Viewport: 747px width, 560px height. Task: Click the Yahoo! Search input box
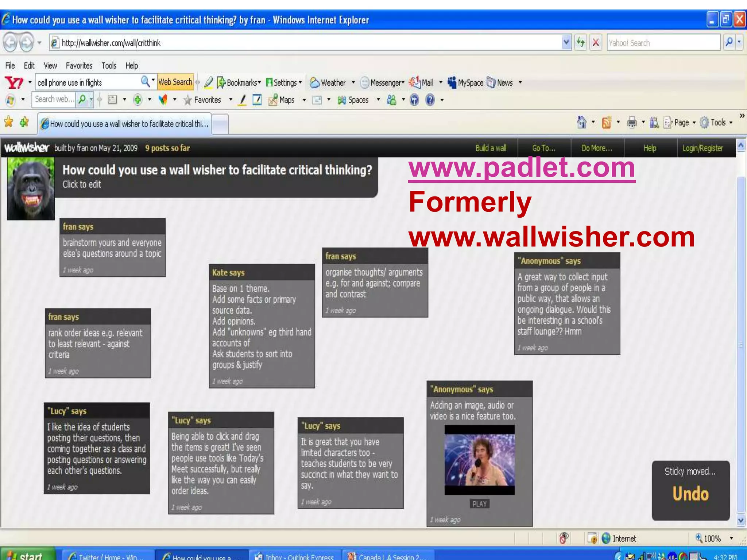(x=663, y=43)
